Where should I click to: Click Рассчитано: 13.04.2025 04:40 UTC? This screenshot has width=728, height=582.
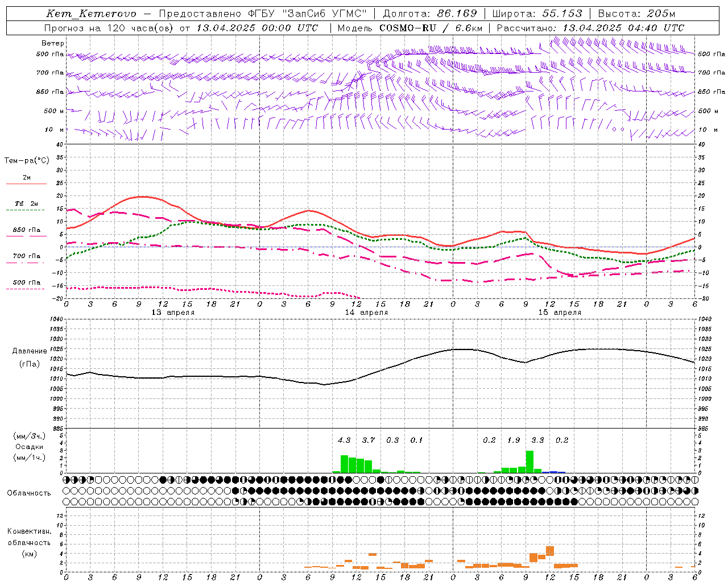(590, 28)
